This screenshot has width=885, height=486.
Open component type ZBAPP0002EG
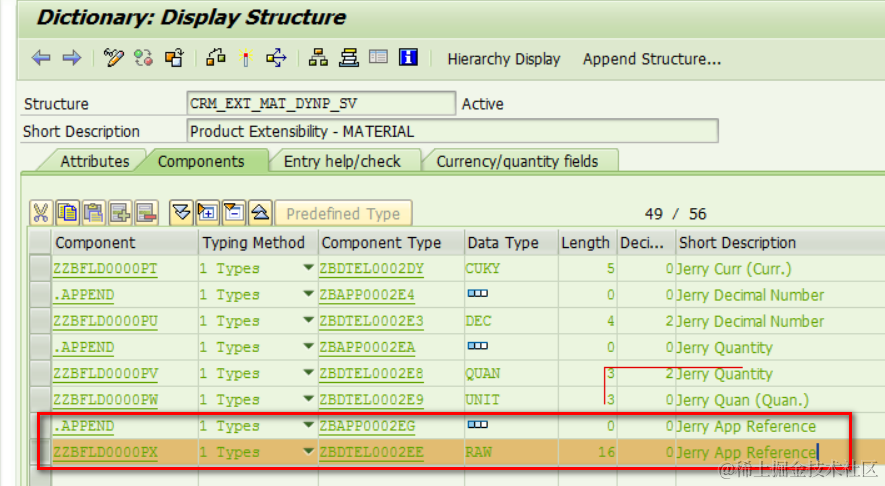click(367, 426)
